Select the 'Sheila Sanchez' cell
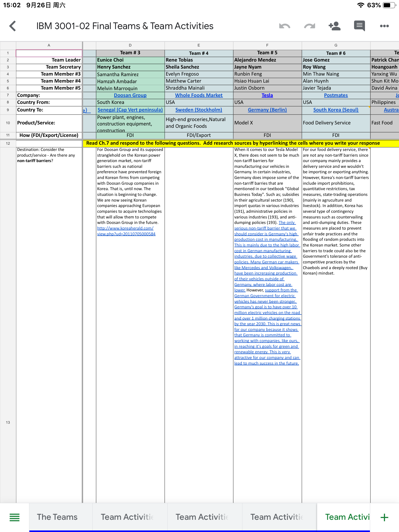Image resolution: width=399 pixels, height=532 pixels. [199, 67]
